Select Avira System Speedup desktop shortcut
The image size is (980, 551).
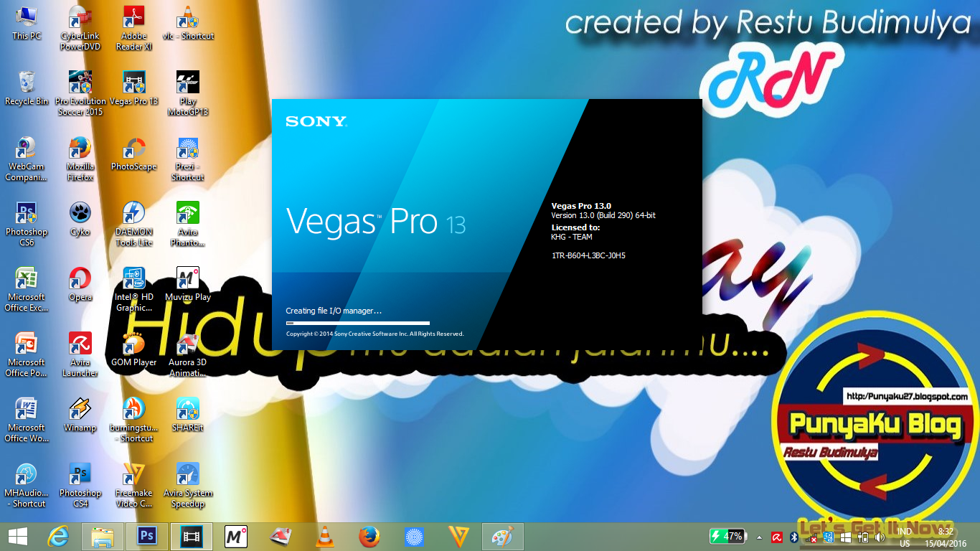click(188, 486)
